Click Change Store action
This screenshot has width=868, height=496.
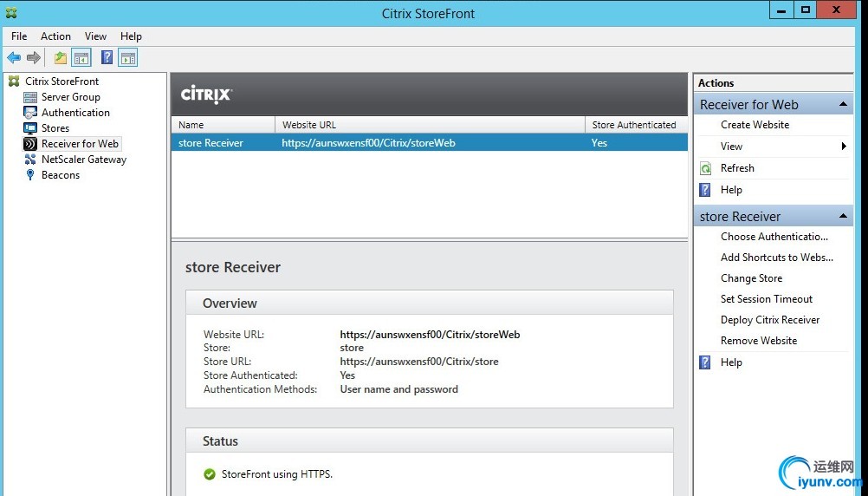(x=751, y=278)
